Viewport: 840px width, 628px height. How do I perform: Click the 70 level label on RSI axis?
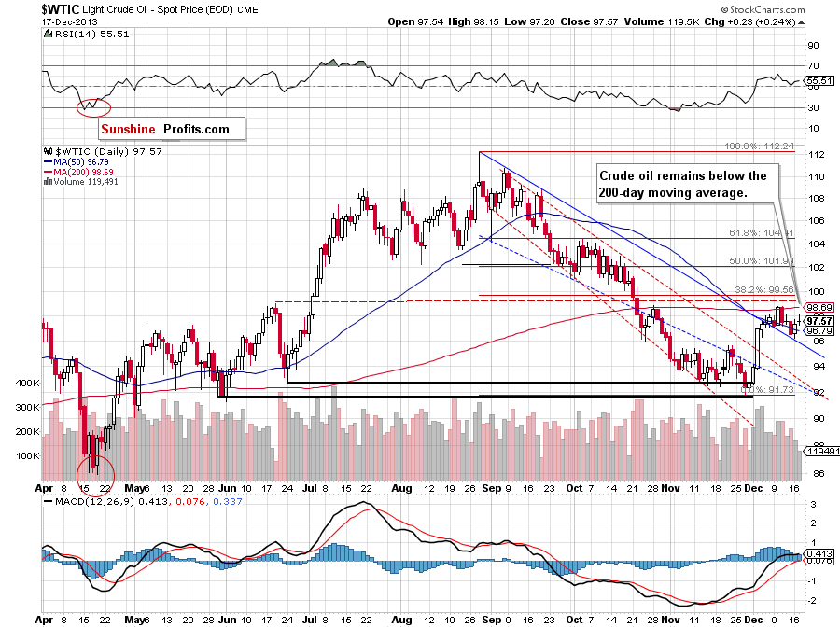click(813, 66)
